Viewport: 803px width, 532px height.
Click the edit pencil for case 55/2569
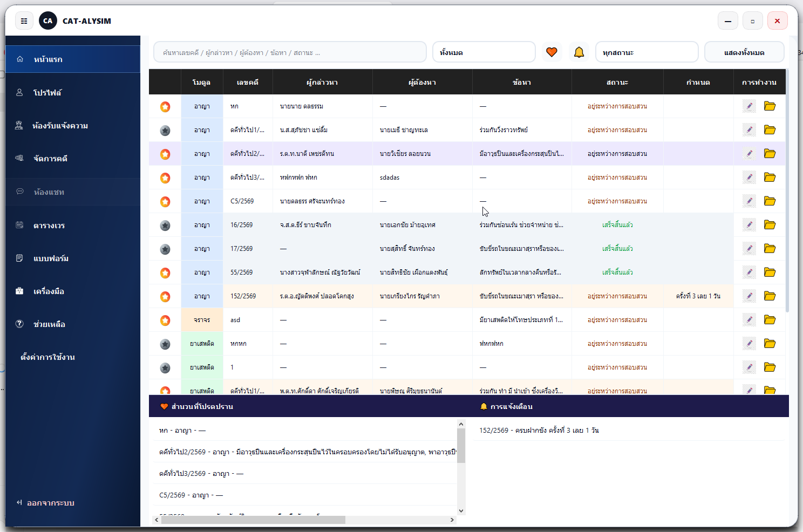pos(749,272)
